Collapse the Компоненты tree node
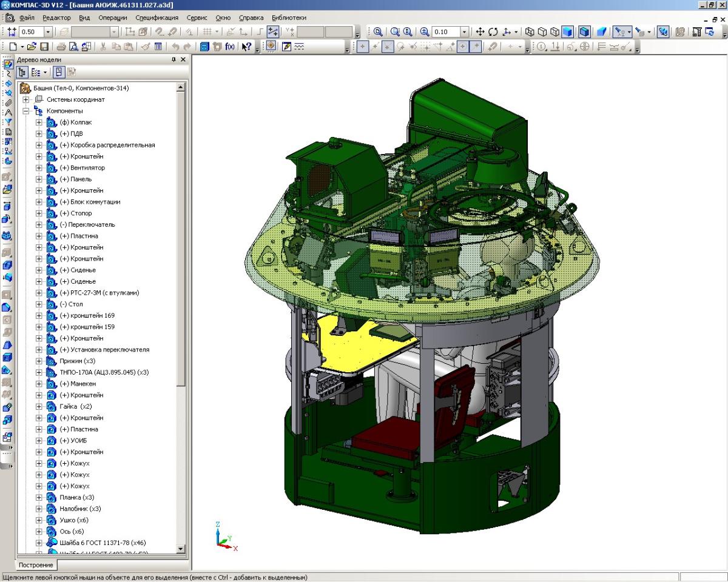The image size is (728, 582). [x=26, y=111]
